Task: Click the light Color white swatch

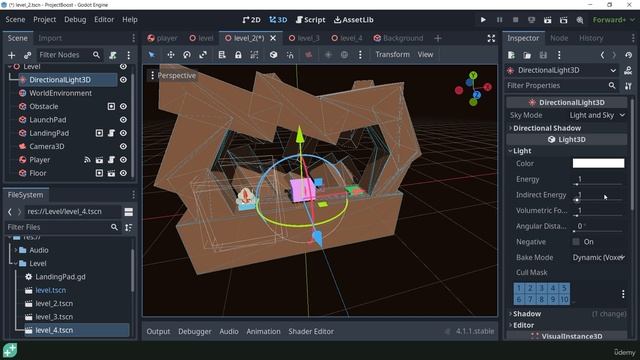Action: (598, 163)
